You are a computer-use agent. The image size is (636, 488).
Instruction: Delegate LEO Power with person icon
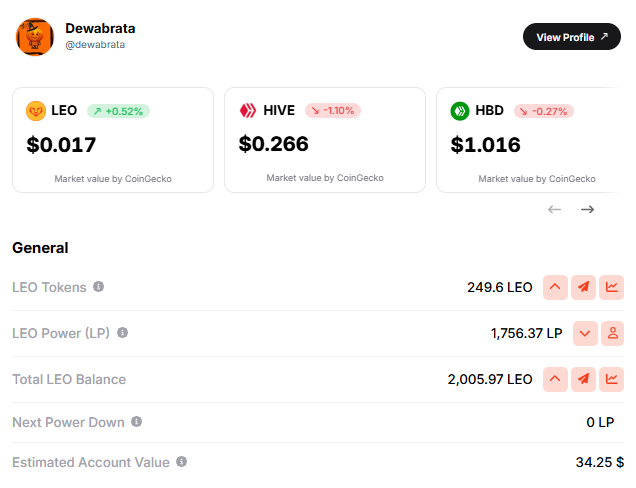click(612, 333)
